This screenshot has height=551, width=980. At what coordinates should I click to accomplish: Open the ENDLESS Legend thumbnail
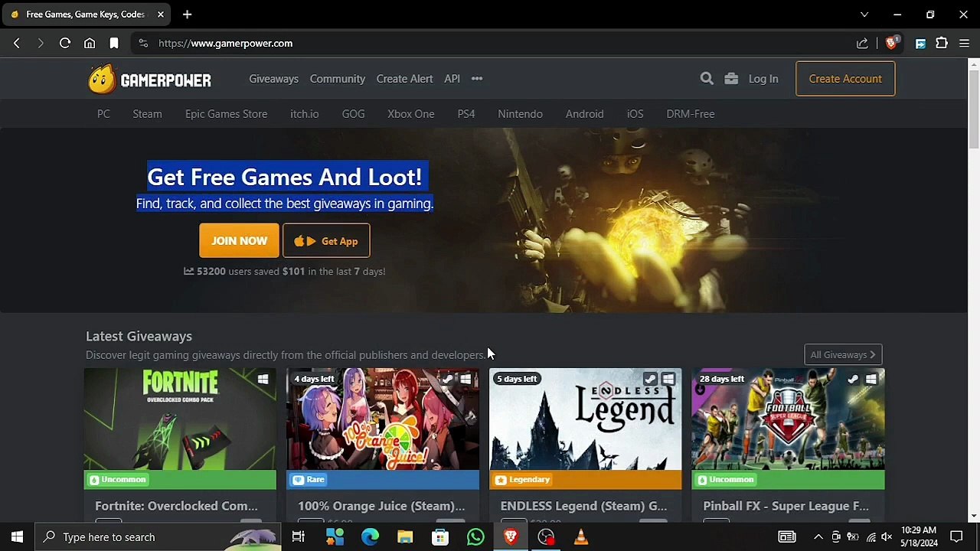(x=586, y=419)
